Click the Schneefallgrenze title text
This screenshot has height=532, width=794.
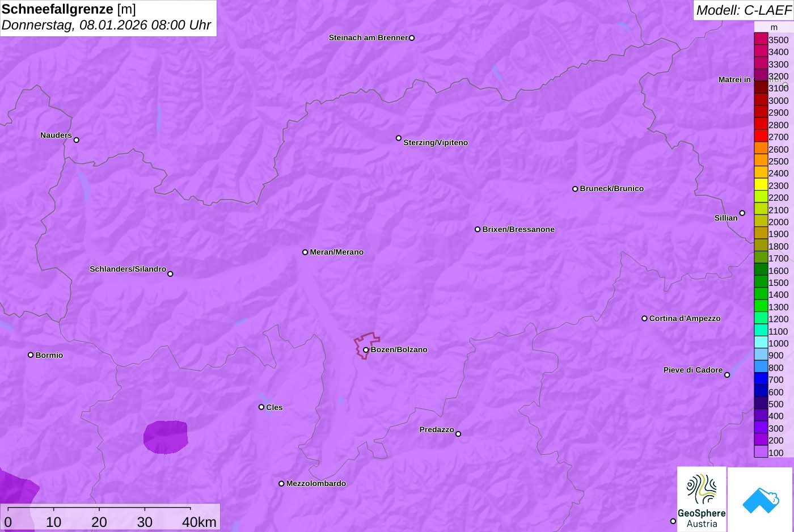click(57, 9)
